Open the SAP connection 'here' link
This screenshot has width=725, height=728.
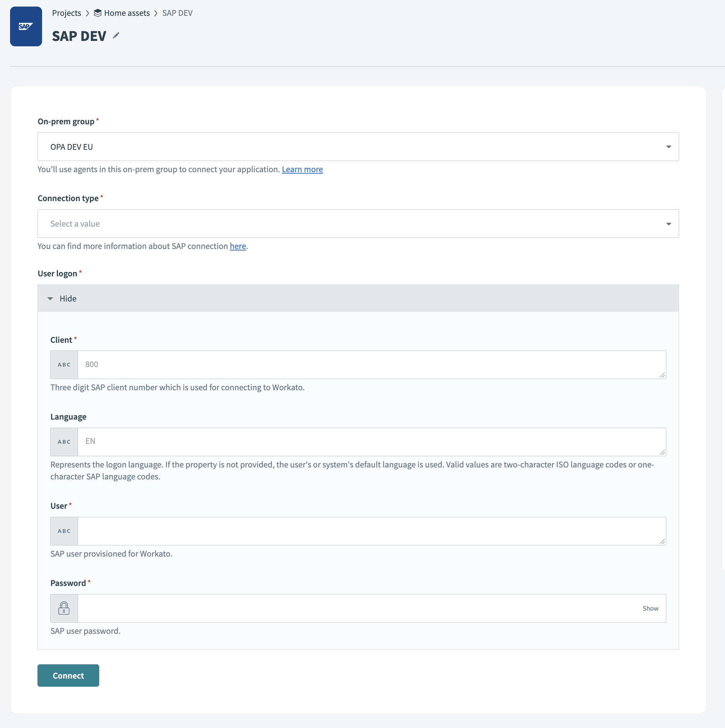point(238,246)
